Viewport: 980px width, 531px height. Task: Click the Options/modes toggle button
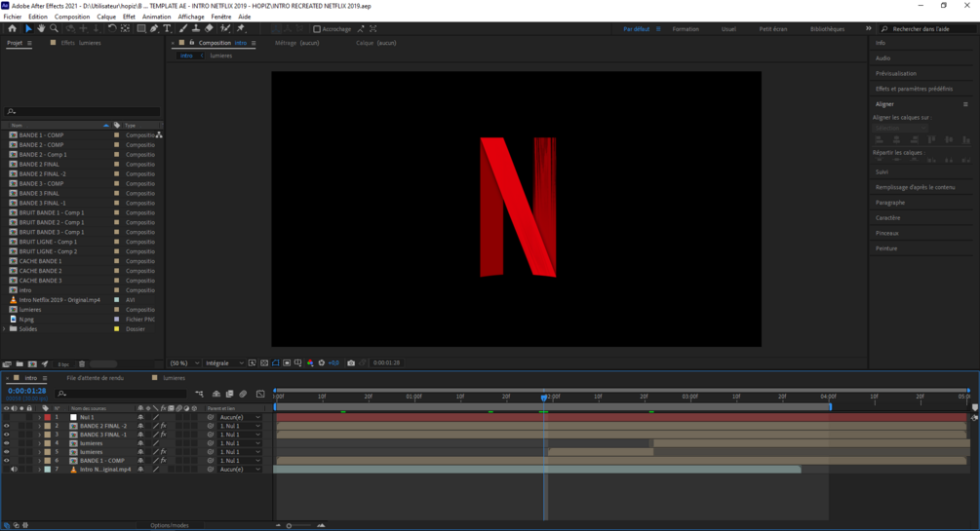pyautogui.click(x=170, y=525)
